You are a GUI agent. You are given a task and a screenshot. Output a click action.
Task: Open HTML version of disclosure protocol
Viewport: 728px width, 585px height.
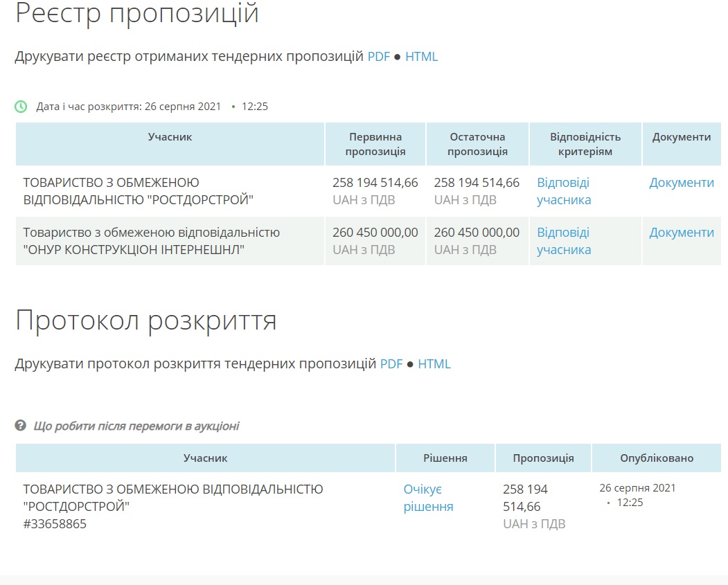pos(434,363)
